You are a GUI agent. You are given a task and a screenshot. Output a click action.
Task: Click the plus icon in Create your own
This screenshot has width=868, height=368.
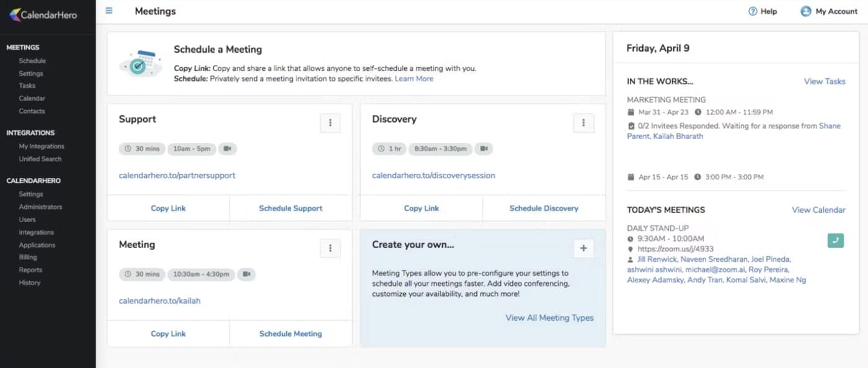pyautogui.click(x=583, y=248)
